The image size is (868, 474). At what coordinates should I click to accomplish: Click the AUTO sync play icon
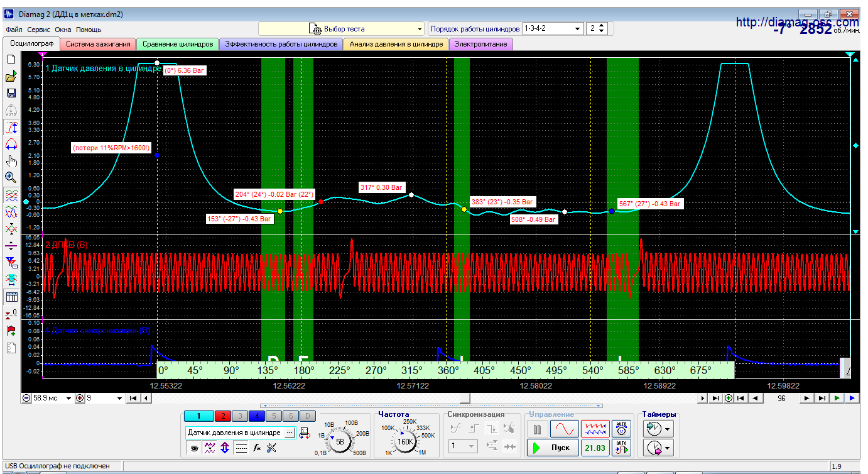[x=621, y=448]
